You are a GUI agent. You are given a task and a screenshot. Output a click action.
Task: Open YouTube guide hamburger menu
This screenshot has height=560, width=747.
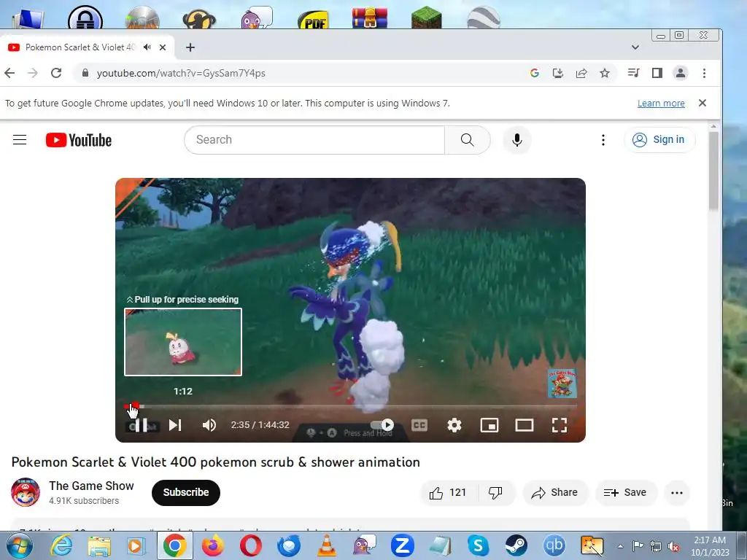click(20, 139)
